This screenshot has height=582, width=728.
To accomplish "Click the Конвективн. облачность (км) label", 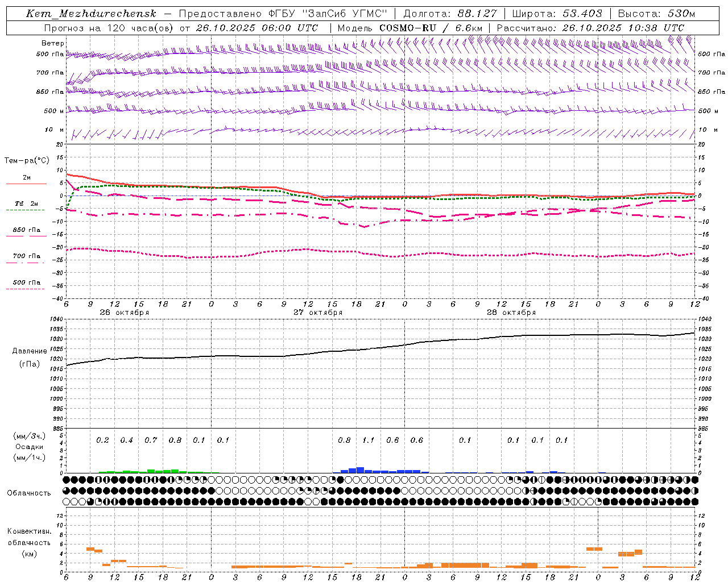I will tap(29, 542).
